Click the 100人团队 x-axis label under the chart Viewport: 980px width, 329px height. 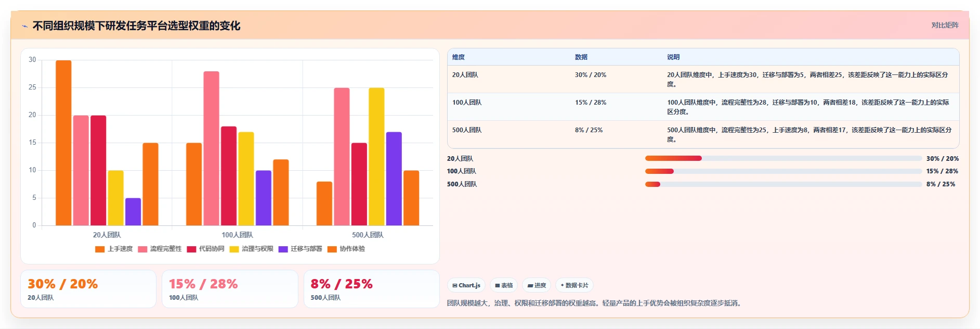coord(237,235)
